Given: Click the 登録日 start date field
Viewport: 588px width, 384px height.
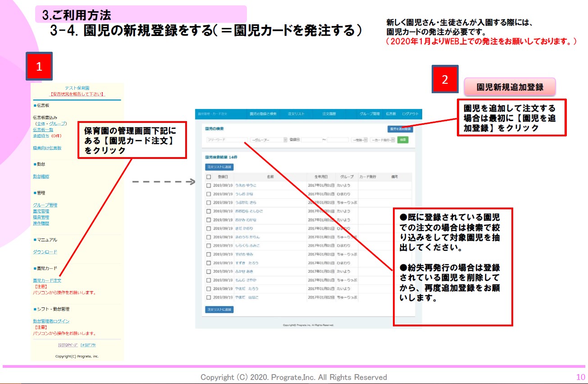Looking at the screenshot, I should (315, 140).
